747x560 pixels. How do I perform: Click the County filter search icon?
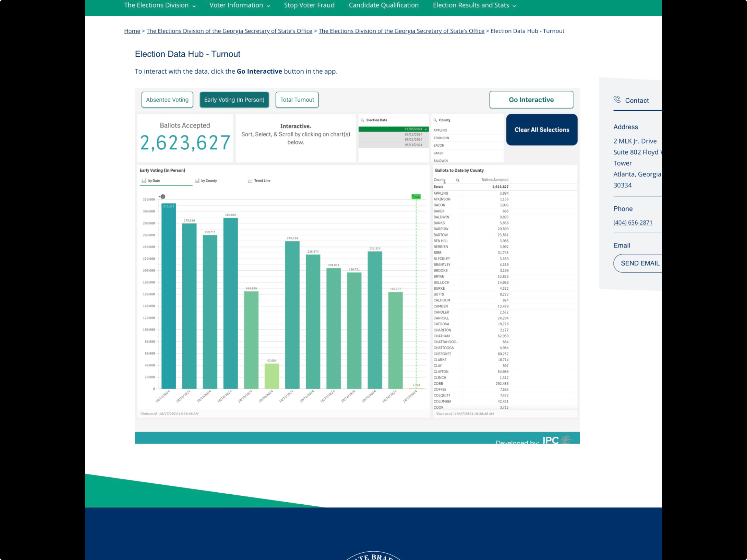pos(435,120)
